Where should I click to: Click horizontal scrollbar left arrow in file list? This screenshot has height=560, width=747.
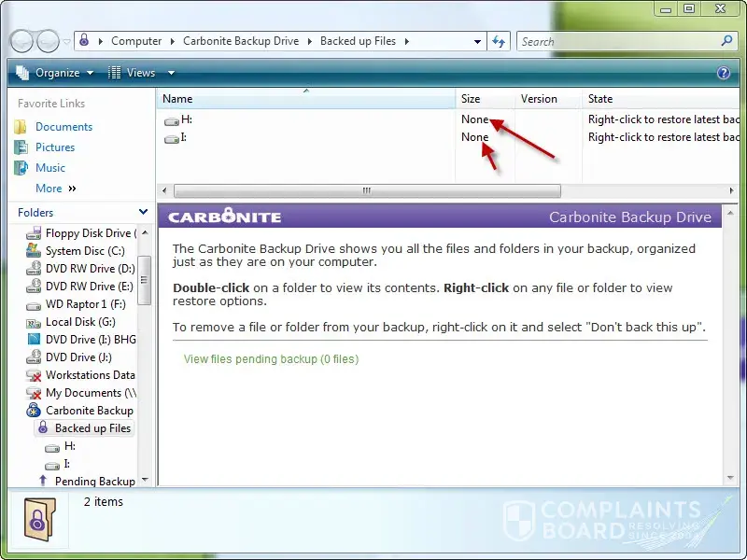coord(164,190)
